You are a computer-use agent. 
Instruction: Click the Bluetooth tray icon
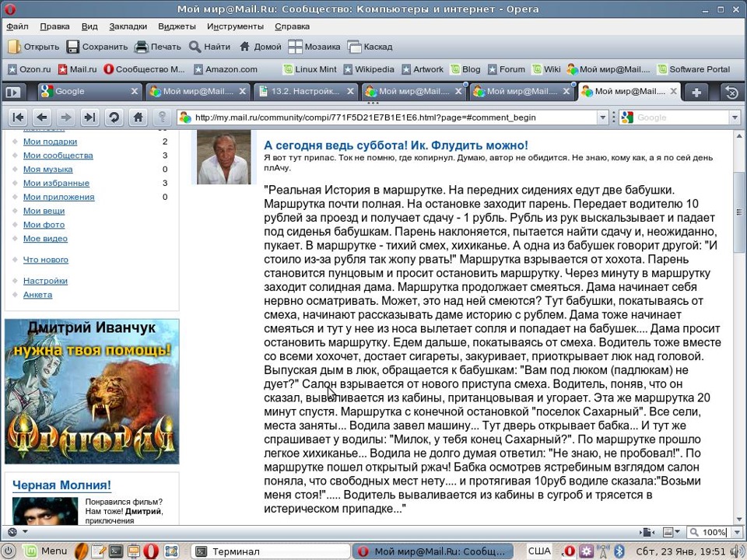tap(619, 551)
